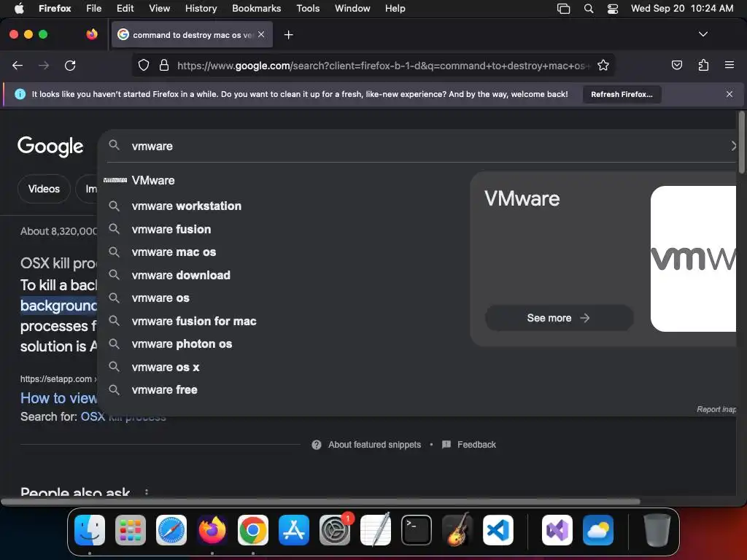Expand the List all tabs chevron
The width and height of the screenshot is (747, 560).
tap(703, 34)
